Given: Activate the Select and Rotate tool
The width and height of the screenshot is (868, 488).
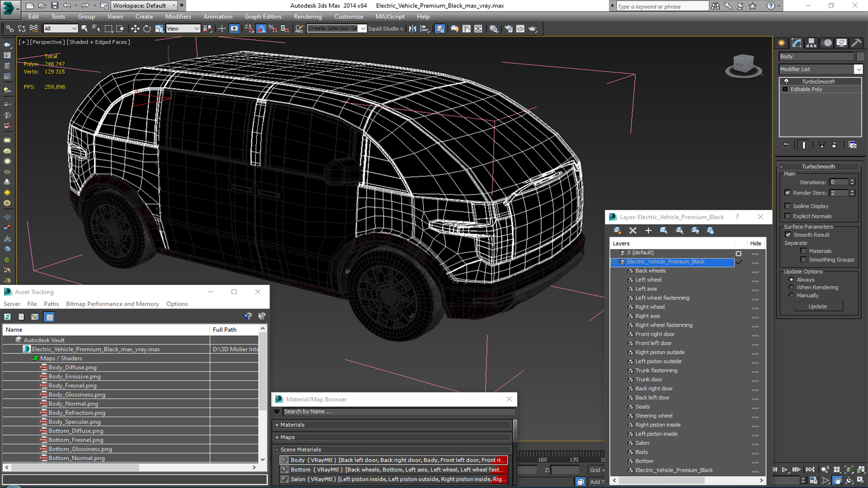Looking at the screenshot, I should 146,28.
